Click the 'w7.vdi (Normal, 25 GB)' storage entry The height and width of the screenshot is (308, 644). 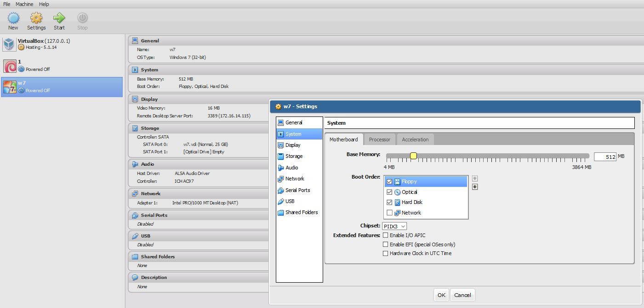(205, 144)
